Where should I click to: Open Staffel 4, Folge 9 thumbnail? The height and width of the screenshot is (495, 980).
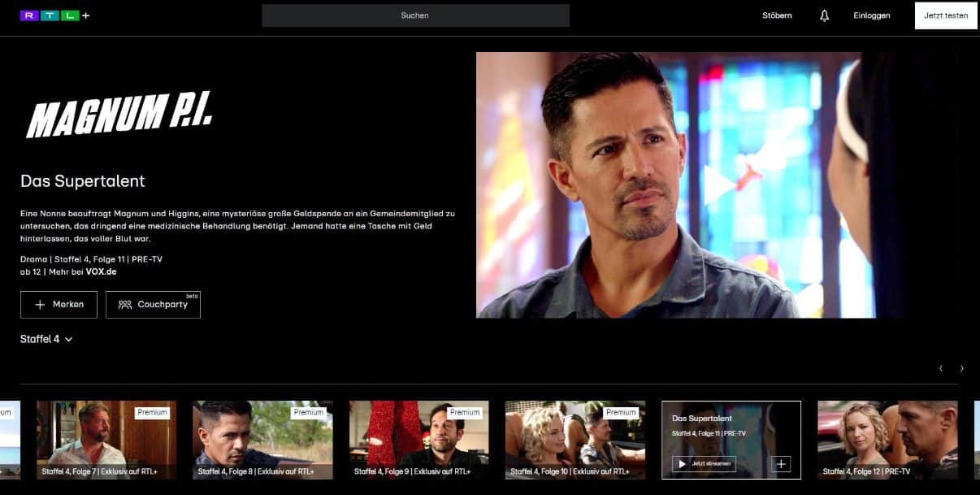(x=419, y=440)
